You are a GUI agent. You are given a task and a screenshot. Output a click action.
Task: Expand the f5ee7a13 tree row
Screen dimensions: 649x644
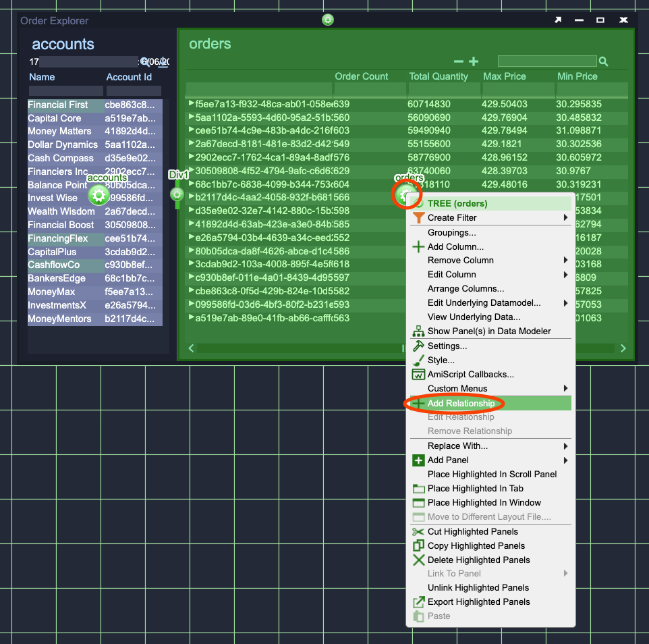click(192, 104)
